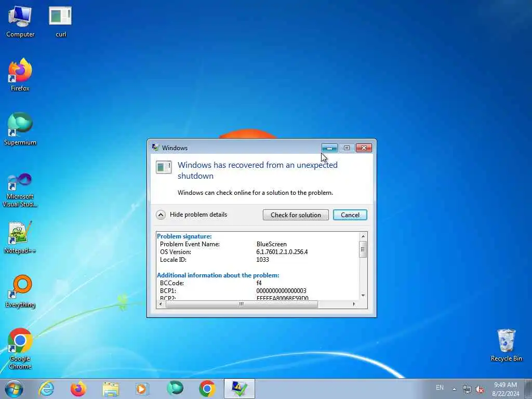Launch Internet Explorer from the taskbar
This screenshot has width=532, height=399.
click(46, 389)
